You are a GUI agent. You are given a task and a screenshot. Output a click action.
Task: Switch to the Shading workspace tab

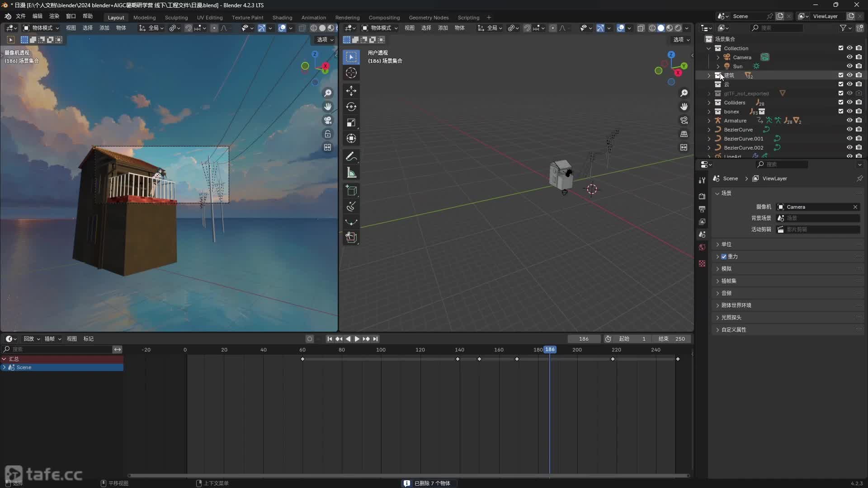tap(282, 18)
